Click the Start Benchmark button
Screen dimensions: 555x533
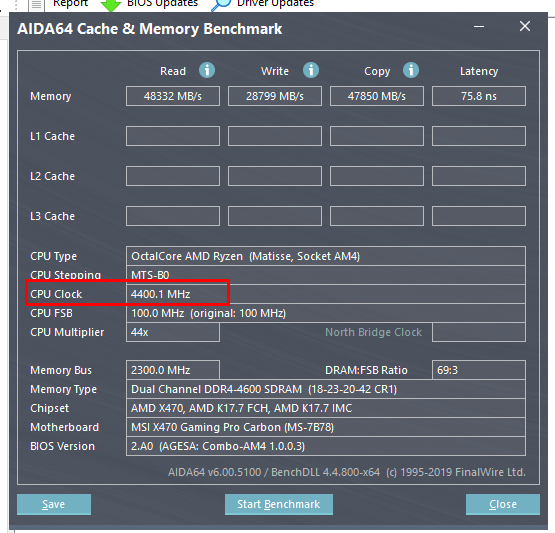tap(279, 504)
